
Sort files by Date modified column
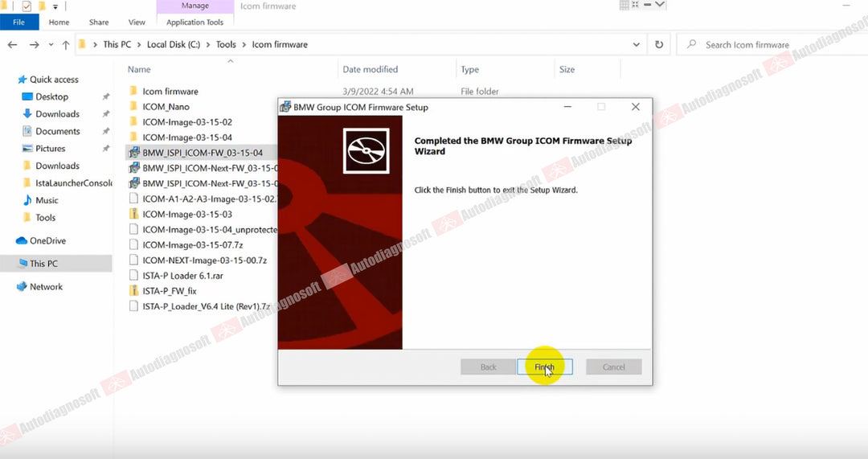click(x=370, y=69)
